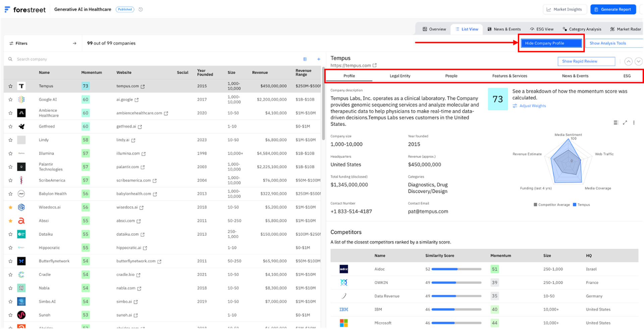Open getfreed.ai external link icon

click(x=140, y=127)
